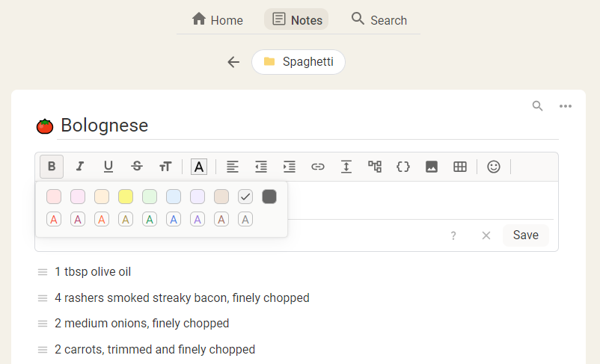
Task: Save the note edit
Action: point(525,235)
